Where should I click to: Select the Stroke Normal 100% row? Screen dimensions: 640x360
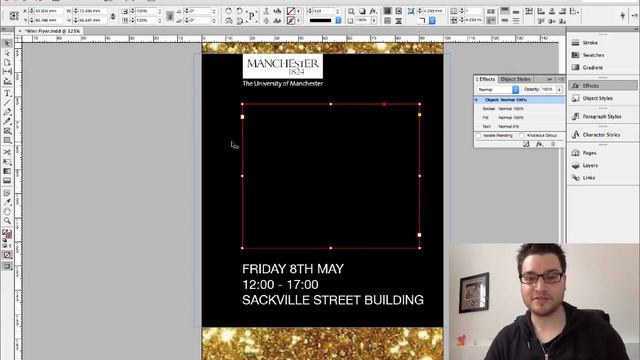[x=519, y=109]
